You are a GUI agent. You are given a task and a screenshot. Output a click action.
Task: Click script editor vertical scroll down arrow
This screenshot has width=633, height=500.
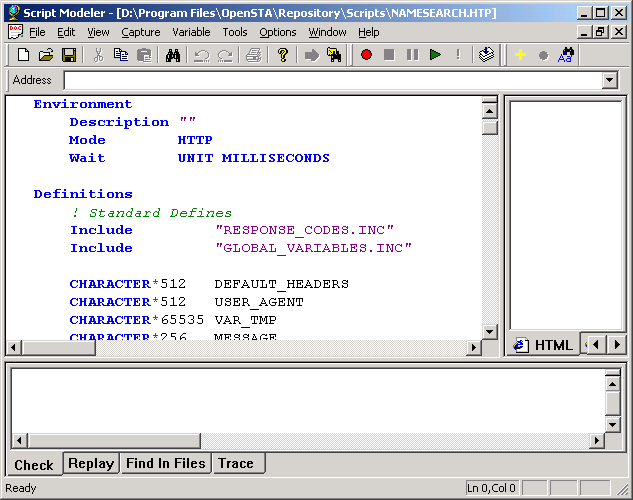click(489, 332)
